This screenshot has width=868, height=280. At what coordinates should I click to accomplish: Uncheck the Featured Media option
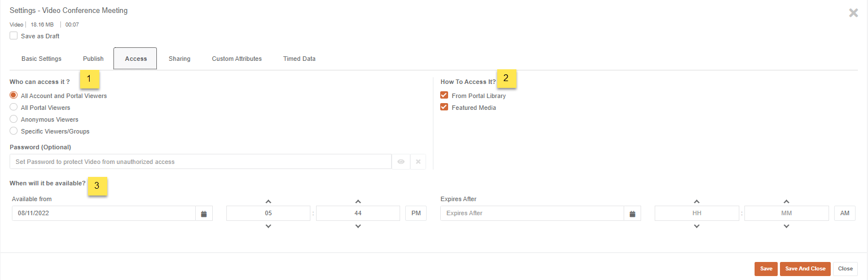pyautogui.click(x=444, y=108)
